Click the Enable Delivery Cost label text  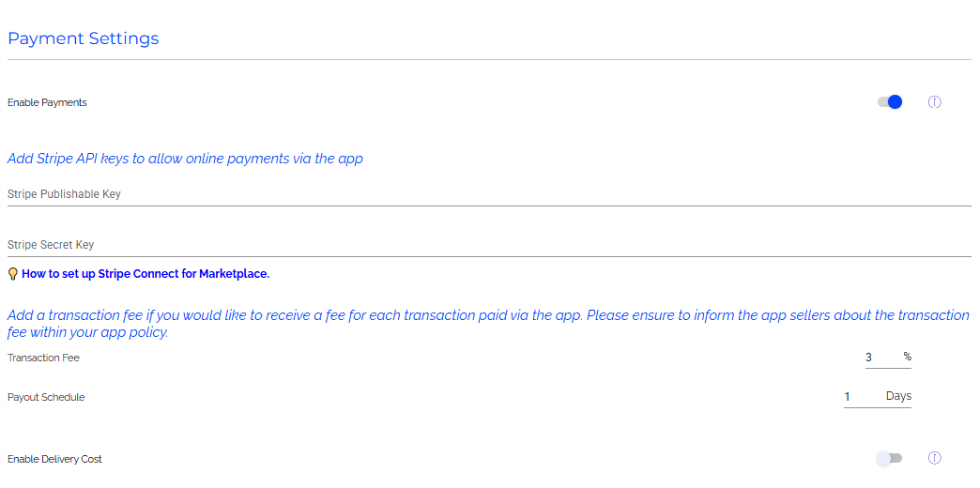[54, 459]
